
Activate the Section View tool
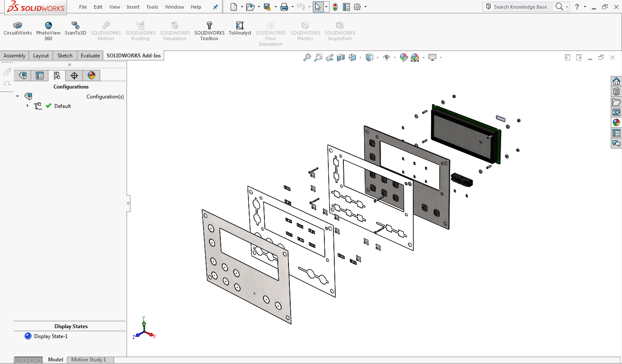[340, 57]
